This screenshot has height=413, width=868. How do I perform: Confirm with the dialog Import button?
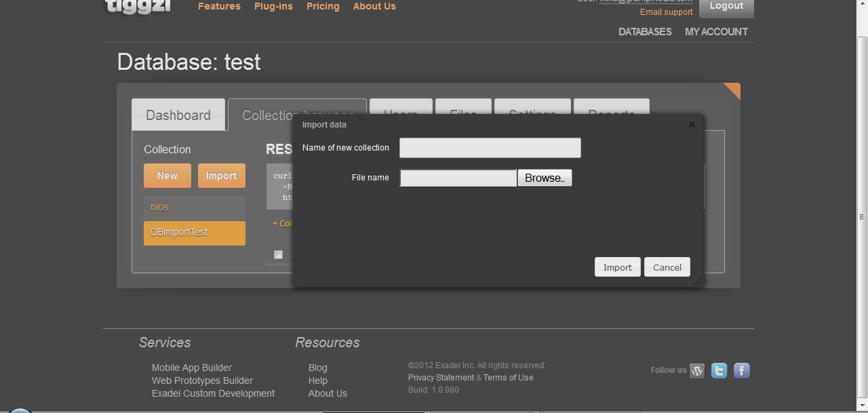617,267
